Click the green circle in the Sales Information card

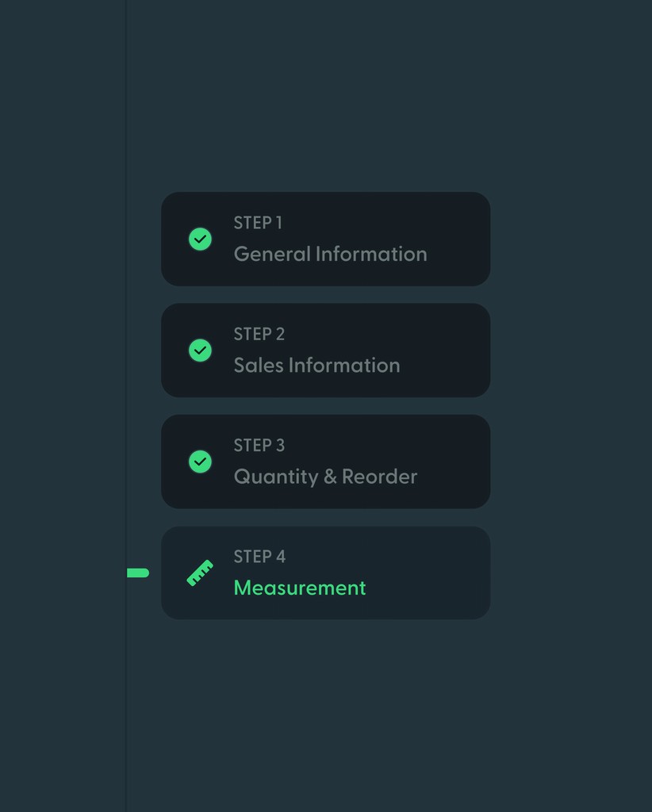tap(200, 350)
